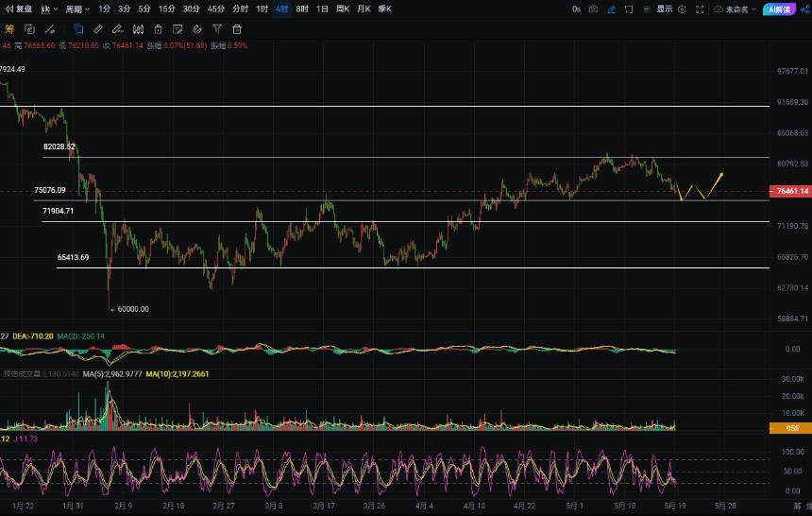Click the 60000.00 low price marker
The image size is (812, 516).
tap(132, 309)
